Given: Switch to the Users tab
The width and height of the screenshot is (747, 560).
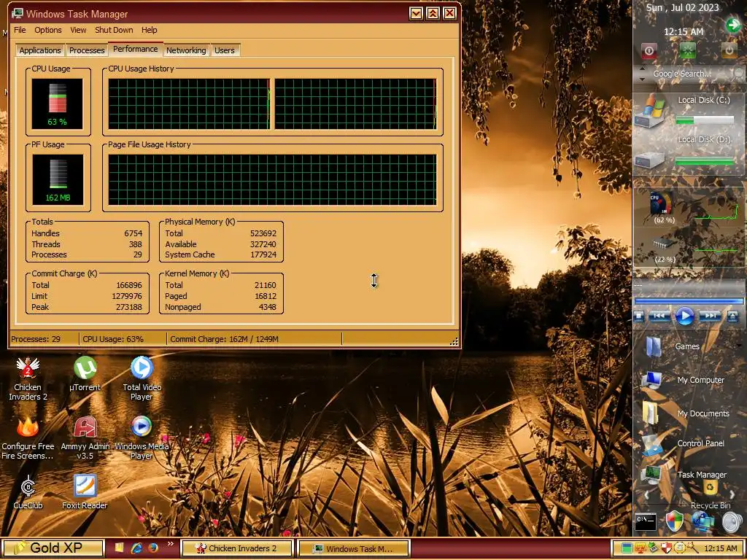Looking at the screenshot, I should [x=225, y=50].
